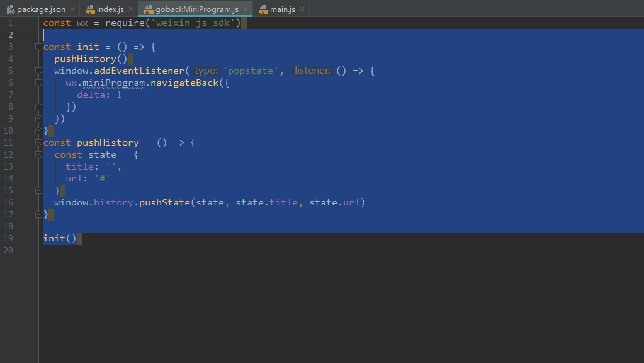The image size is (644, 363).
Task: Click init() call on line 19
Action: pyautogui.click(x=60, y=238)
